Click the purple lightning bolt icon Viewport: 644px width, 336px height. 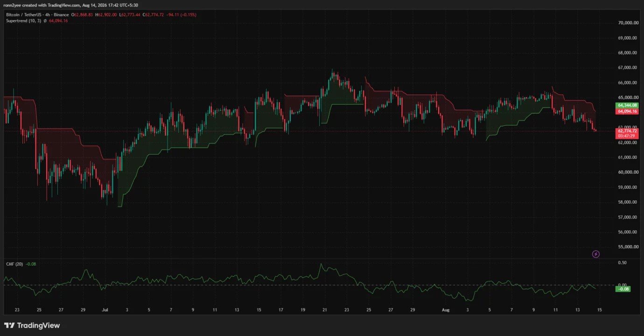pos(595,254)
